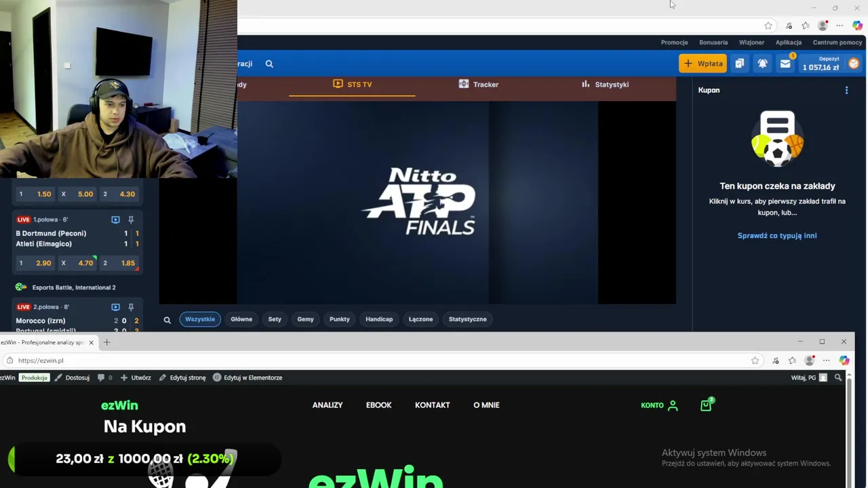Open Copilot icon in STS browser
Viewport: 868px width, 488px height.
857,26
